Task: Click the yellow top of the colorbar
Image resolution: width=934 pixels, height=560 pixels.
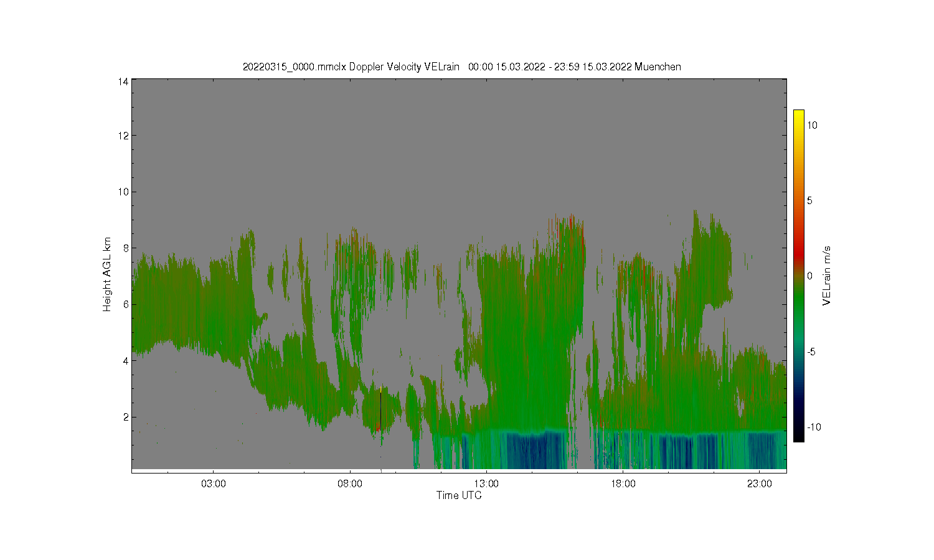Action: (798, 115)
